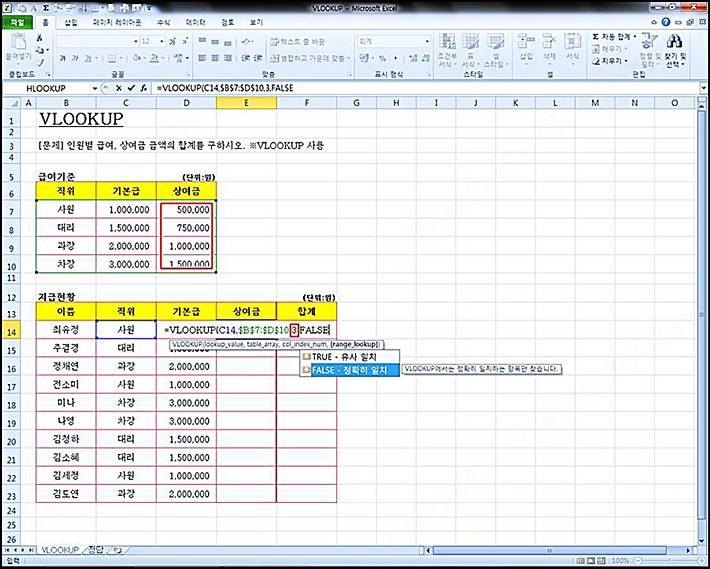Image resolution: width=710 pixels, height=569 pixels.
Task: Click the Format Painter brush icon
Action: click(40, 62)
